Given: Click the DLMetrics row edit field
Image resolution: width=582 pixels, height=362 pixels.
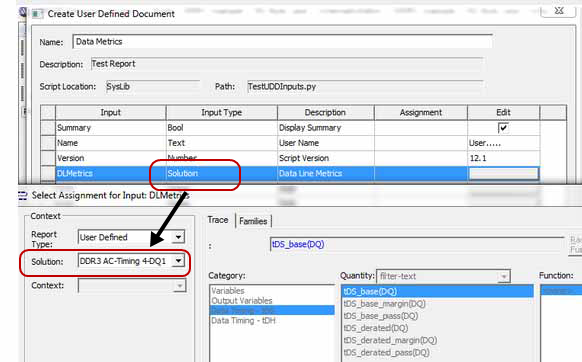Looking at the screenshot, I should [x=503, y=174].
